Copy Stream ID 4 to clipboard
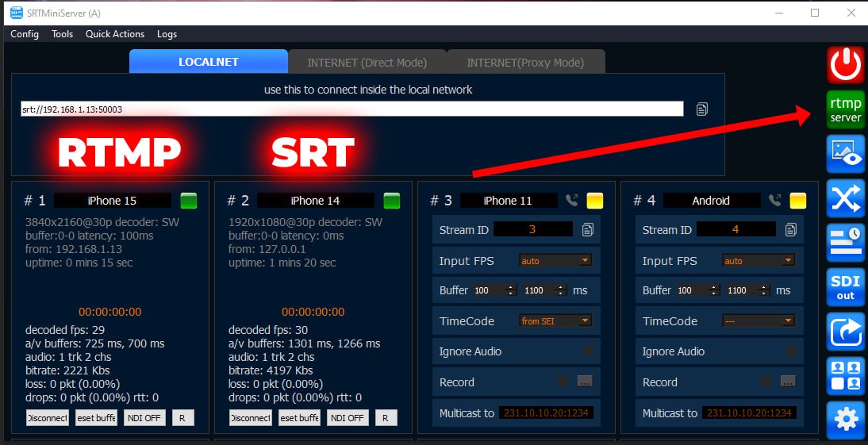This screenshot has width=868, height=445. coord(790,229)
